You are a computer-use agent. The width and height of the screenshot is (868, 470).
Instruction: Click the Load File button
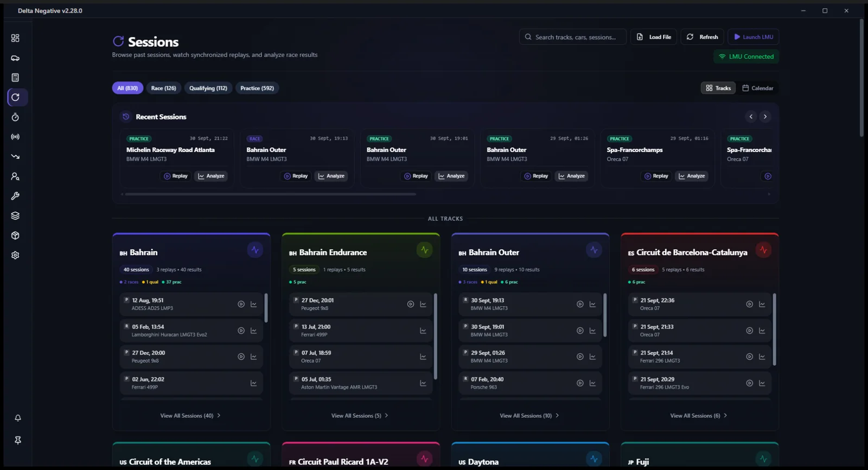(654, 37)
